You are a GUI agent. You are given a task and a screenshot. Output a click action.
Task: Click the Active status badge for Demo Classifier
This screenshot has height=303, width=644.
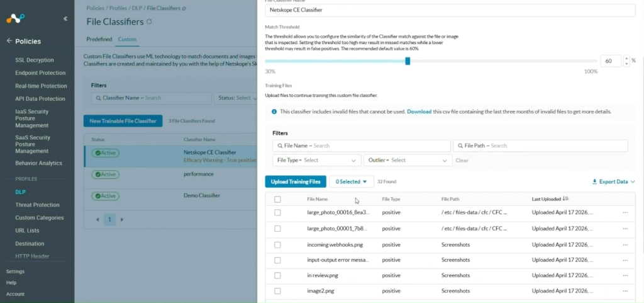106,196
